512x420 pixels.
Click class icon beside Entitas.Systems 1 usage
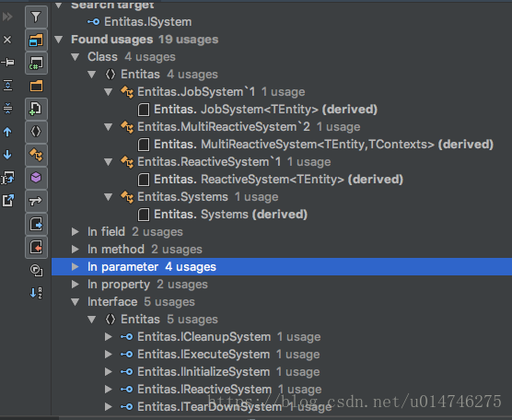(127, 197)
